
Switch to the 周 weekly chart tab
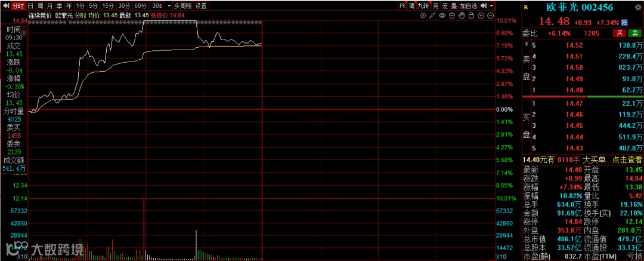tap(40, 6)
